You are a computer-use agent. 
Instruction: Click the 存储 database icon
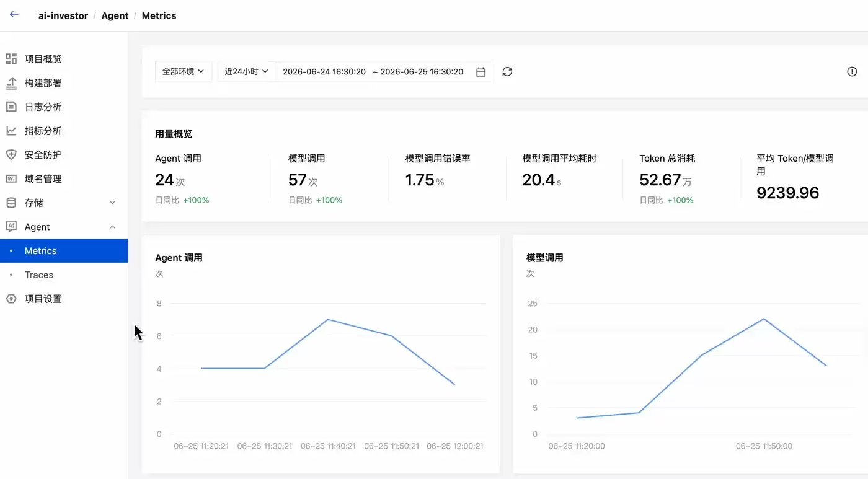point(11,203)
